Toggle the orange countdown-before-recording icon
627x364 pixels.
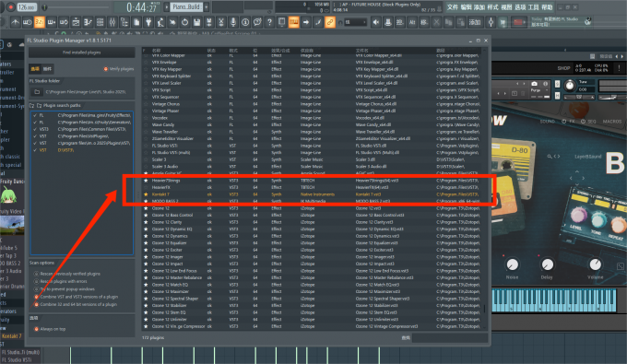39,22
